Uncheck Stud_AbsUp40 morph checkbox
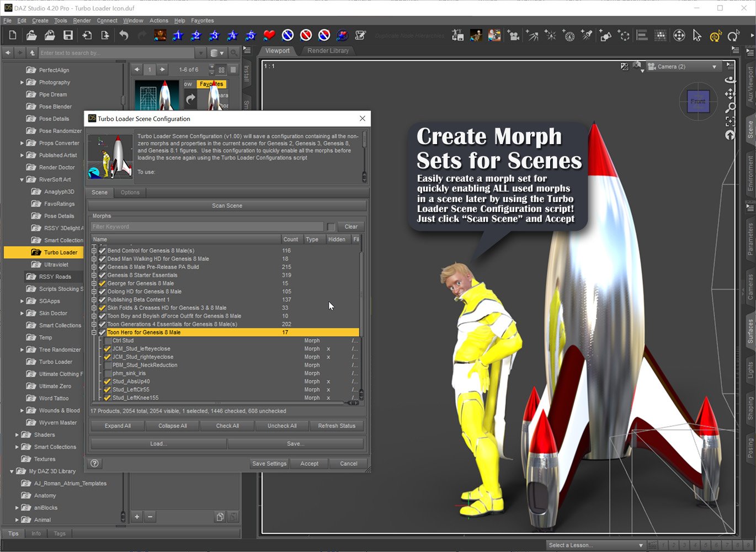This screenshot has width=756, height=552. pos(108,381)
